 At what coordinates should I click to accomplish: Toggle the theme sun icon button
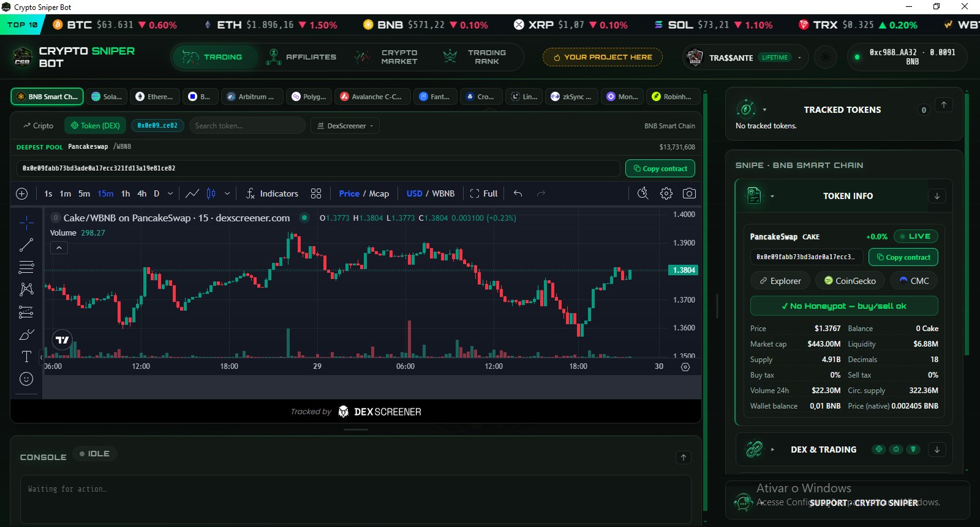[x=826, y=58]
